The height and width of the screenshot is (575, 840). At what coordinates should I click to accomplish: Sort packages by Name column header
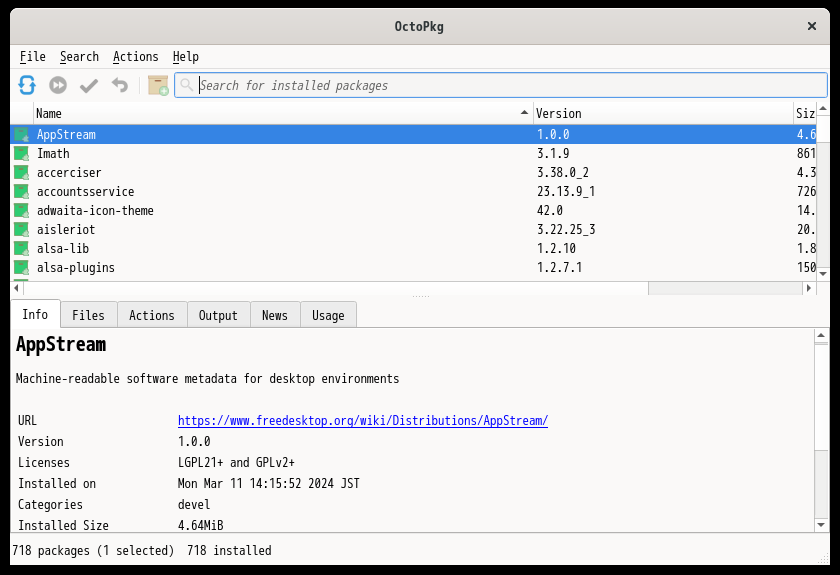tap(283, 114)
